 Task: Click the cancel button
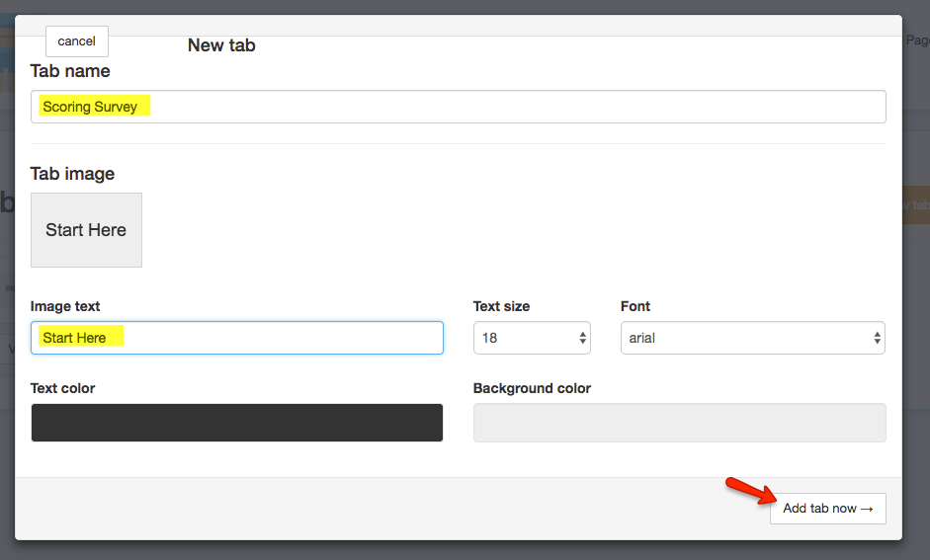click(x=76, y=41)
